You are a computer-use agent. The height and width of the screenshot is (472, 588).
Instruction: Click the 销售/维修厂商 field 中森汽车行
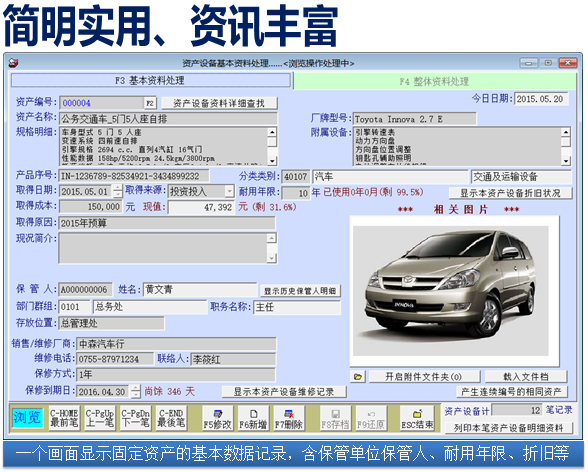176,343
